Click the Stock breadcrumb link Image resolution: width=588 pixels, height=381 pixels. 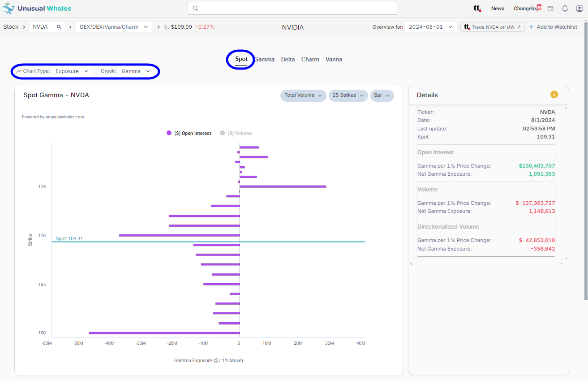coord(11,27)
